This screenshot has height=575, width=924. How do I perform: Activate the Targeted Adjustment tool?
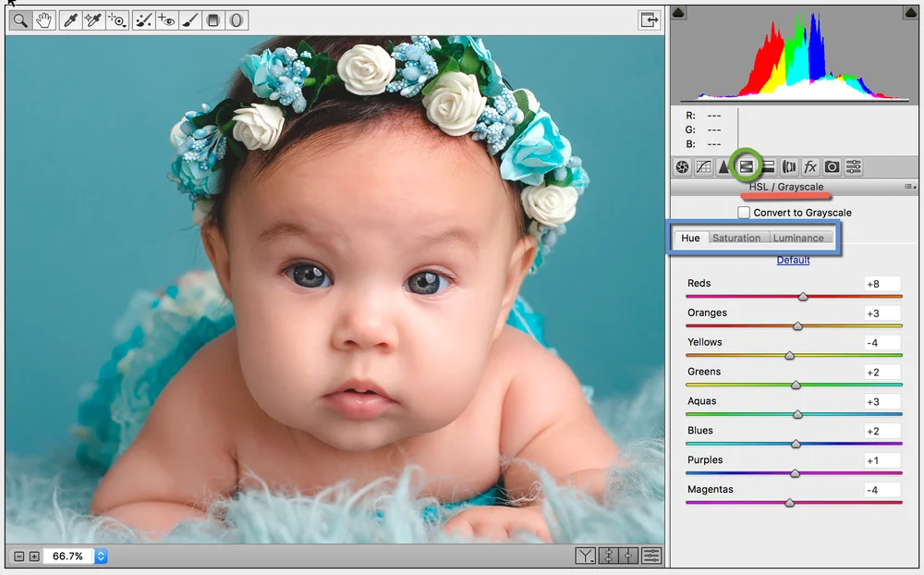coord(117,19)
